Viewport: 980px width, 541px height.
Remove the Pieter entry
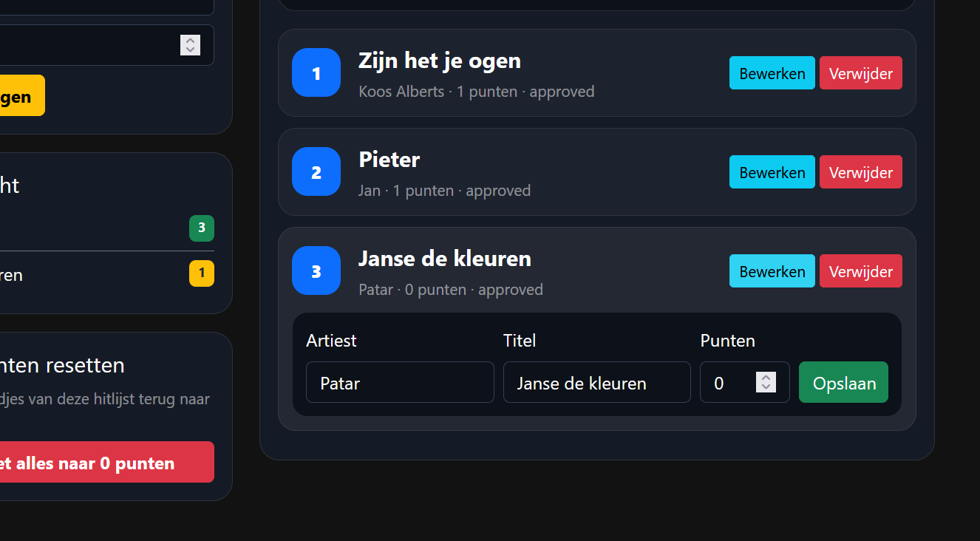(x=861, y=172)
